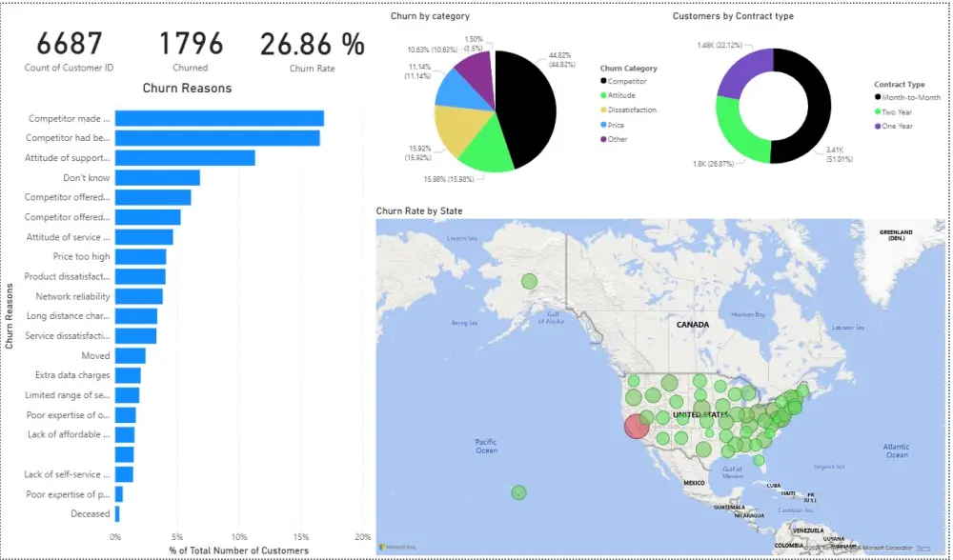Click the Dissatisfaction legend marker
Viewport: 953px width, 560px height.
tap(604, 110)
